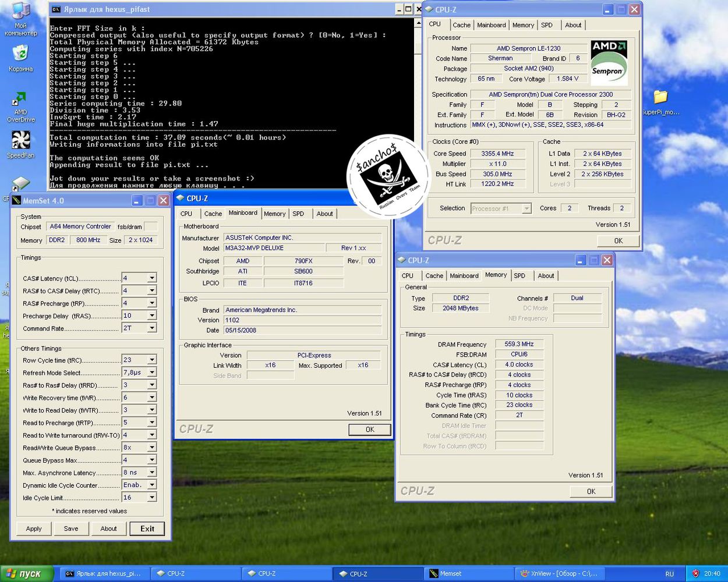Open the Refresh Mode Select dropdown
Screen dimensions: 728x582
(x=151, y=372)
